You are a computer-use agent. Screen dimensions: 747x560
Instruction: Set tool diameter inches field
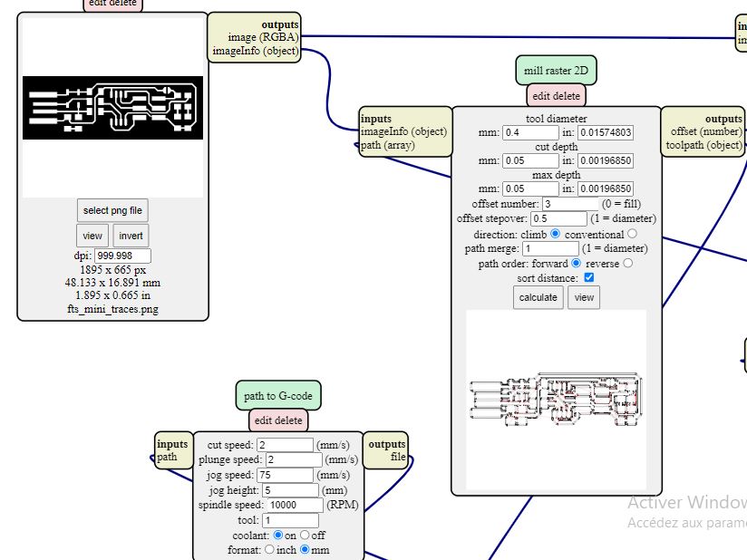tap(606, 132)
